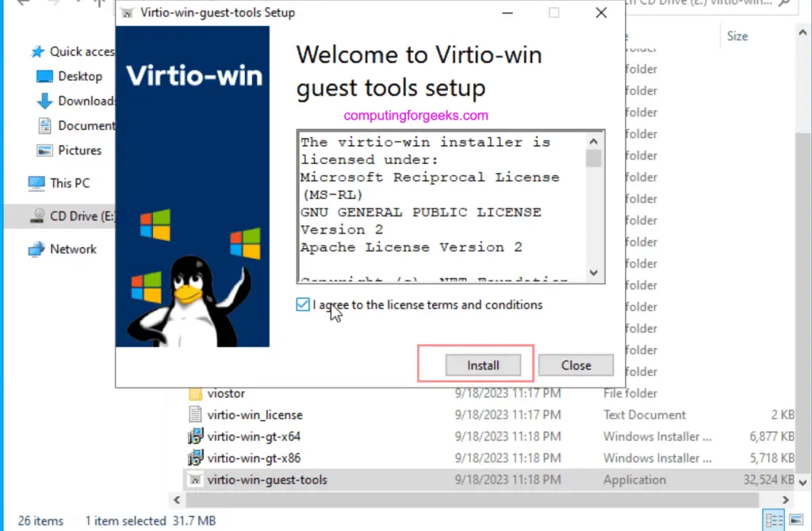
Task: Click the 26 items status text
Action: 40,521
